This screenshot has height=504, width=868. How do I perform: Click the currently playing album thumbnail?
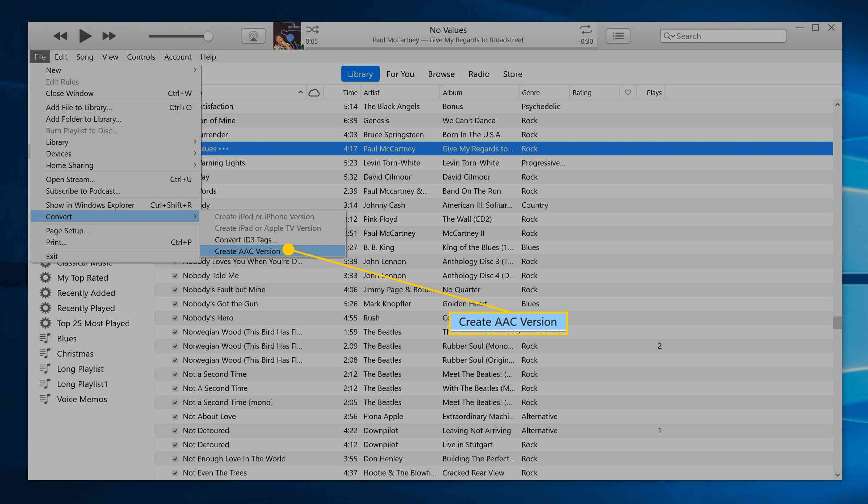287,36
